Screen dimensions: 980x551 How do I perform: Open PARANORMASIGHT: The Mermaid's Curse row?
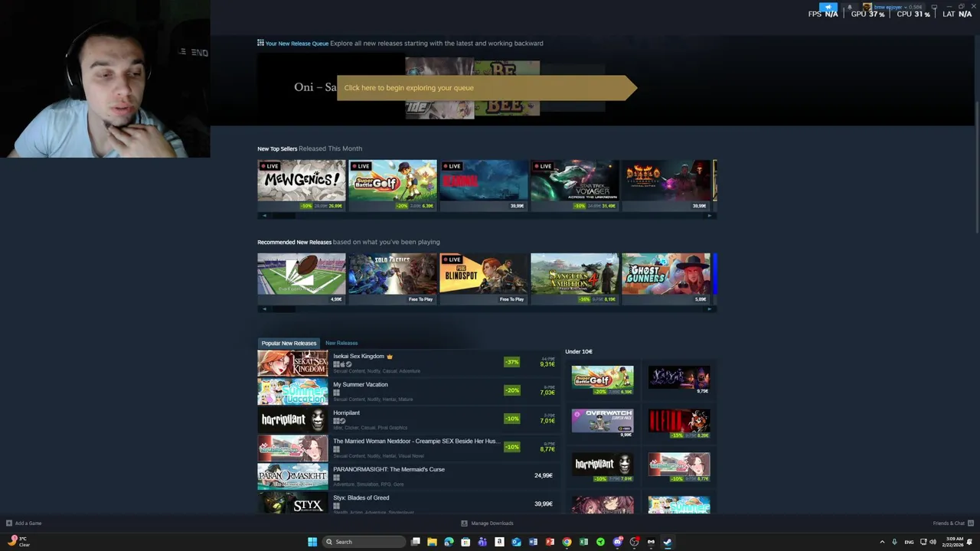point(408,476)
